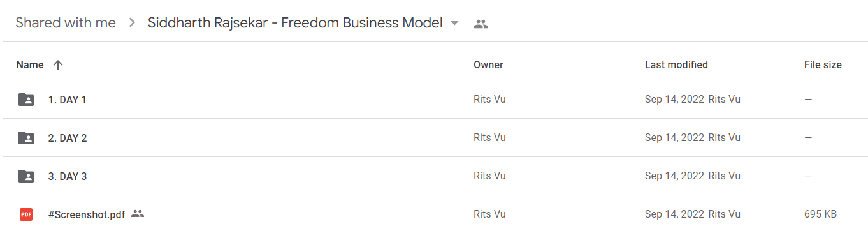Select the #Screenshot.pdf file name

[87, 214]
